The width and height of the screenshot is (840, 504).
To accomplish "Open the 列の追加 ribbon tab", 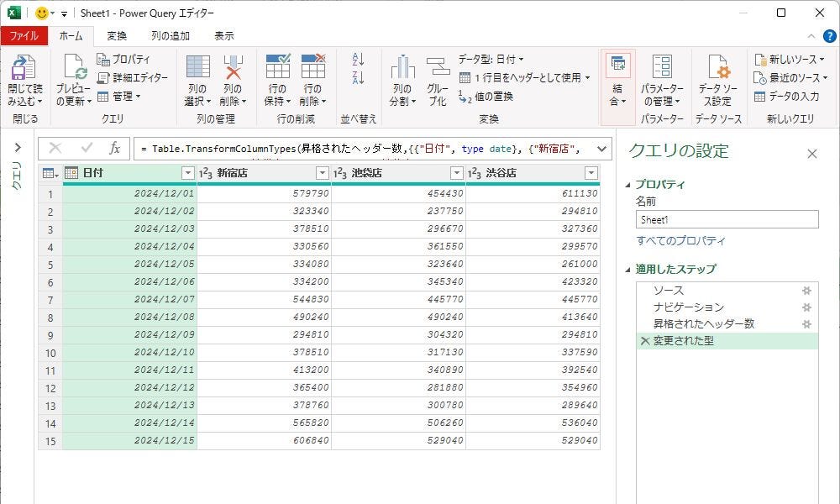I will coord(170,36).
